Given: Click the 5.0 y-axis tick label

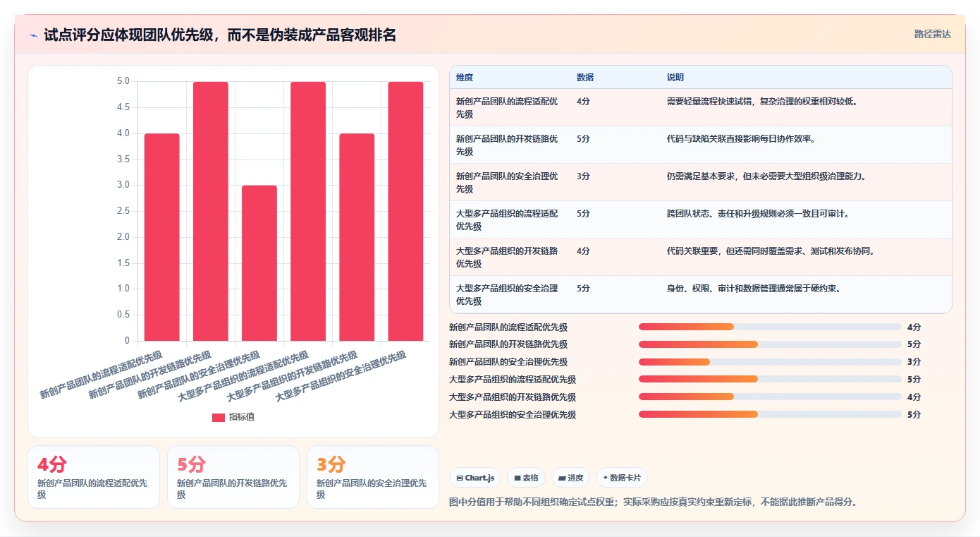Looking at the screenshot, I should 123,81.
